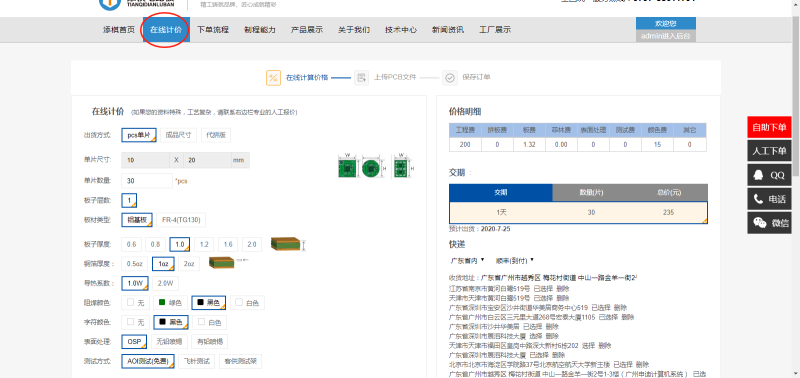The width and height of the screenshot is (800, 378).
Task: Click the page scrollbar down arrow
Action: pos(796,374)
